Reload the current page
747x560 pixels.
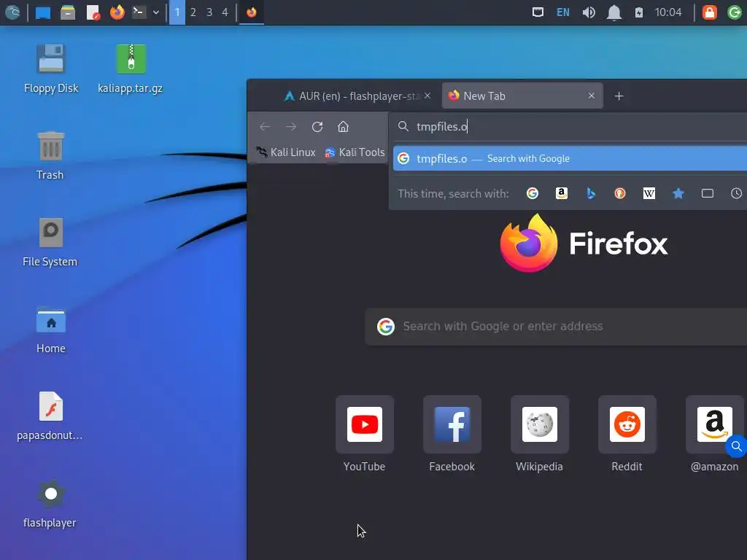click(317, 127)
